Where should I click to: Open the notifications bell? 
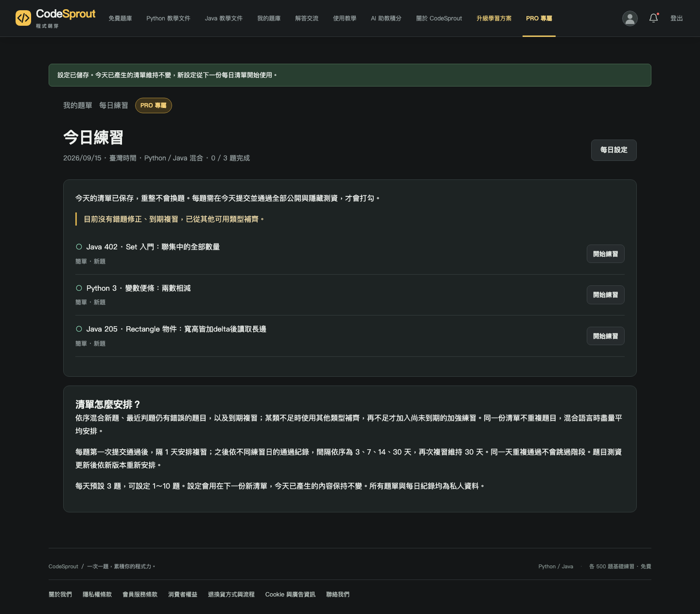654,18
